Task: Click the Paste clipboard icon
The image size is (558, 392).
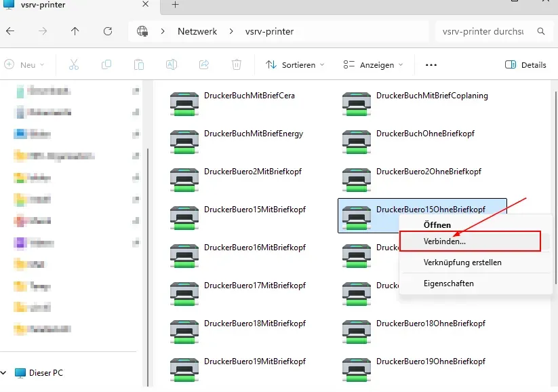Action: (139, 64)
